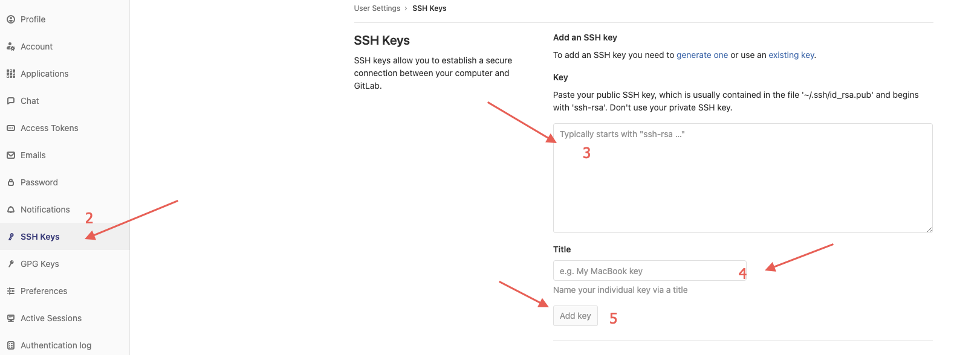This screenshot has width=980, height=355.
Task: Click the Applications grid icon
Action: click(10, 73)
